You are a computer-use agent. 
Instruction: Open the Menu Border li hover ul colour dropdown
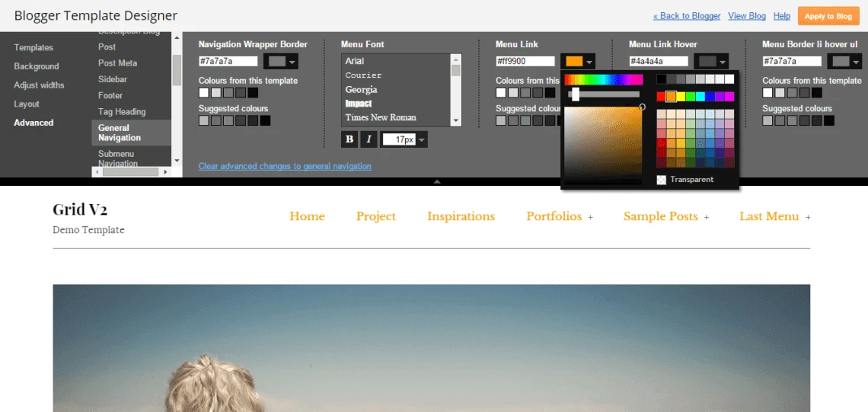coord(844,62)
